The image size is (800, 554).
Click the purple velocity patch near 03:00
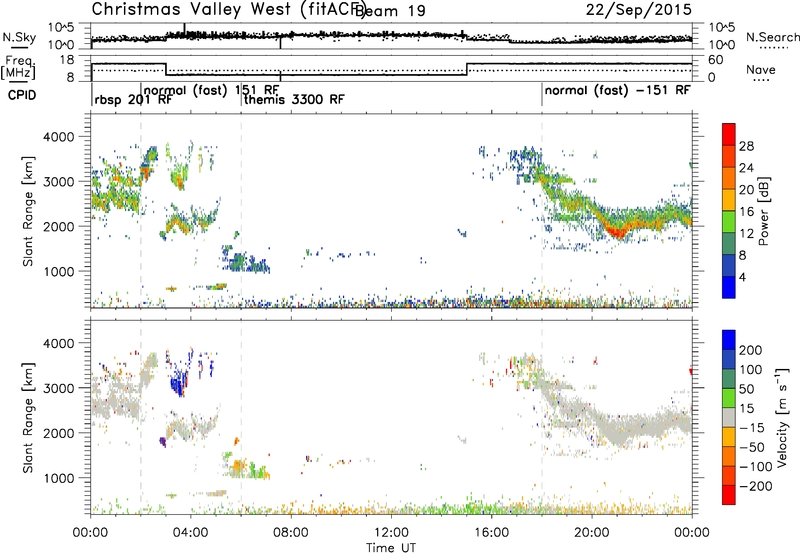(x=163, y=442)
